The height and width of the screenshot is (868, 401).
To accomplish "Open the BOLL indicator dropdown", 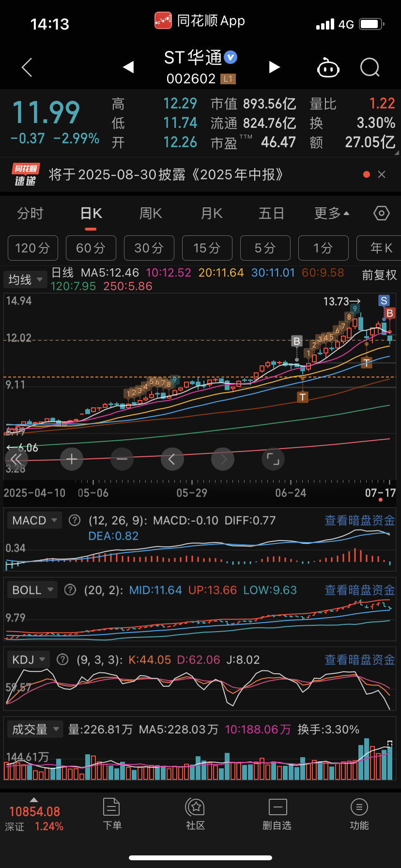I will click(x=32, y=590).
